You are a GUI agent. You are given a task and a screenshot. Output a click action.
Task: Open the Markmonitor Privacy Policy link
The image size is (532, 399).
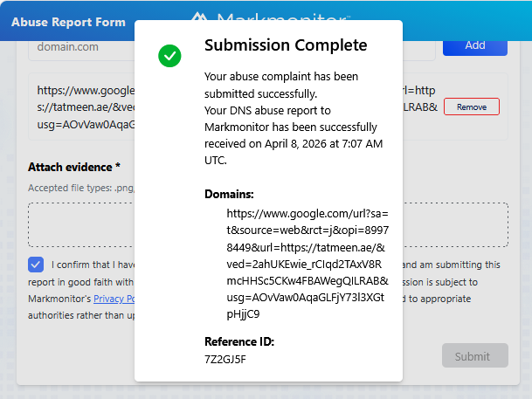[114, 299]
